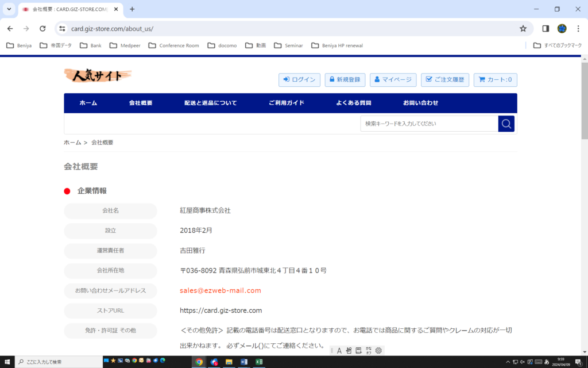Expand the tab search dropdown
588x368 pixels.
(9, 9)
